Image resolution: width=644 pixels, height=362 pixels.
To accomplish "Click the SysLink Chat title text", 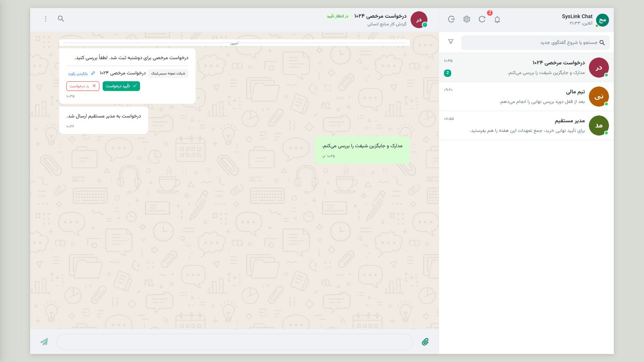I will pyautogui.click(x=577, y=16).
